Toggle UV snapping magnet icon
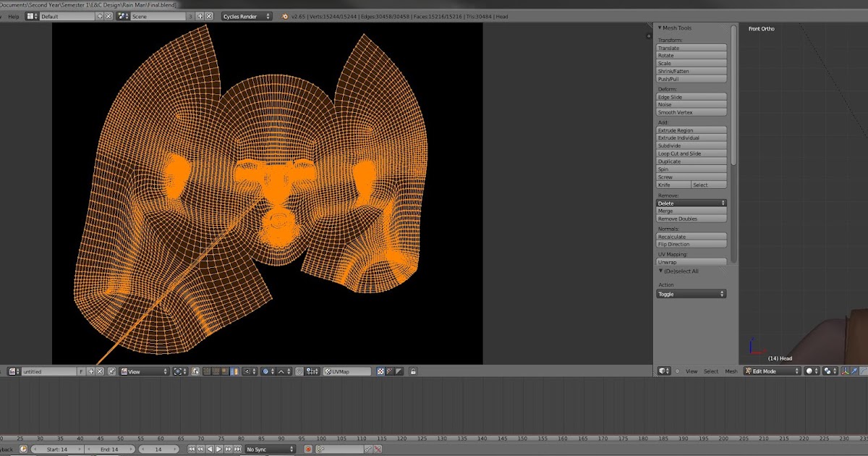Image resolution: width=868 pixels, height=456 pixels. click(x=299, y=371)
